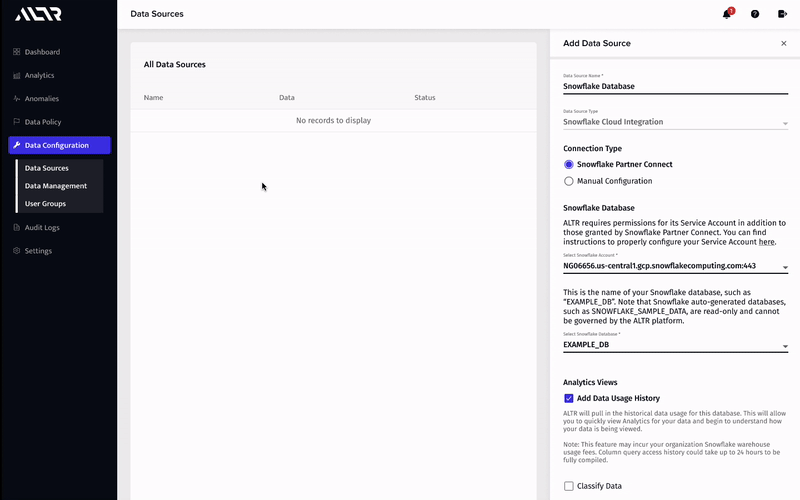
Task: Click the Dashboard grid icon
Action: click(16, 52)
